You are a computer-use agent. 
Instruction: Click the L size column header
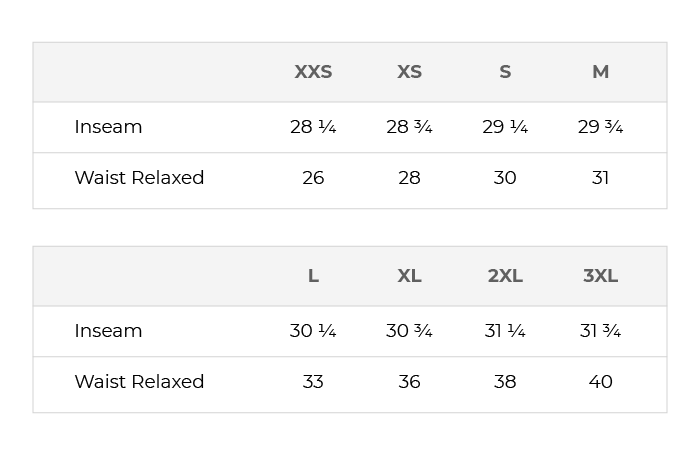coord(313,276)
